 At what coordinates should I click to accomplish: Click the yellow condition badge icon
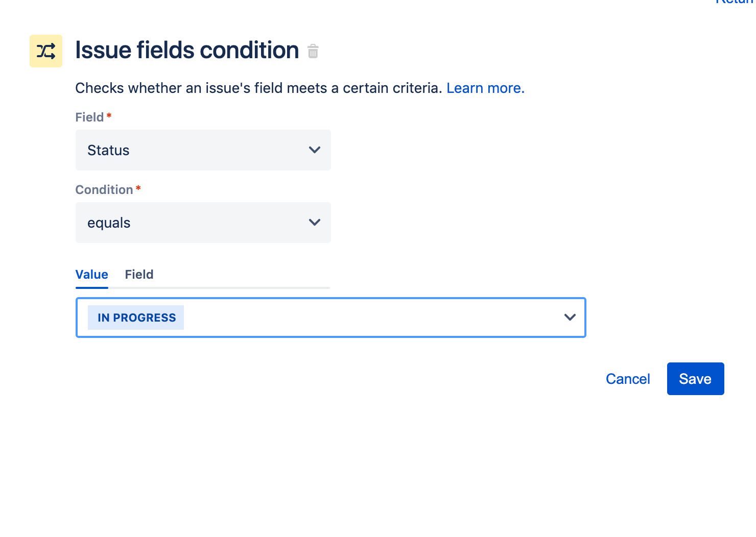(x=45, y=51)
